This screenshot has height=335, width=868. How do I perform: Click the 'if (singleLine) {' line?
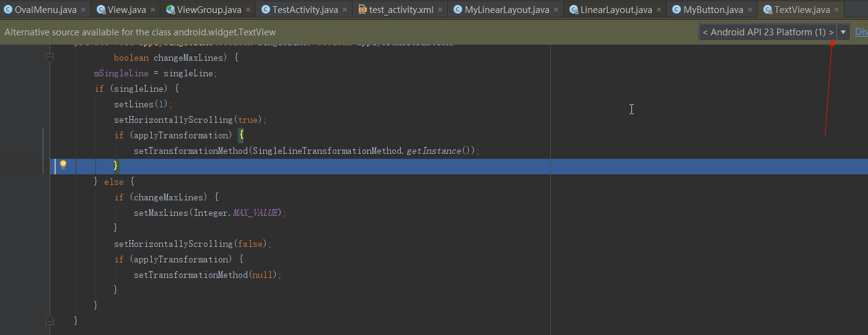pos(136,89)
